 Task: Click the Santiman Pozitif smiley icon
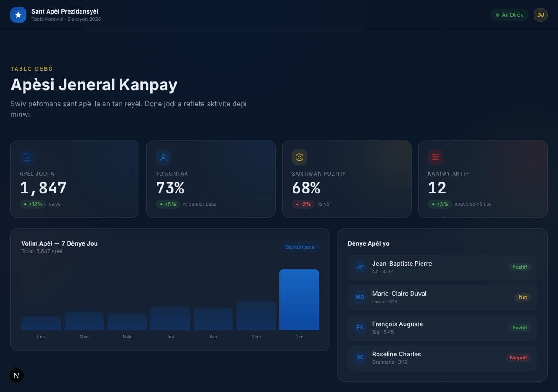[299, 157]
